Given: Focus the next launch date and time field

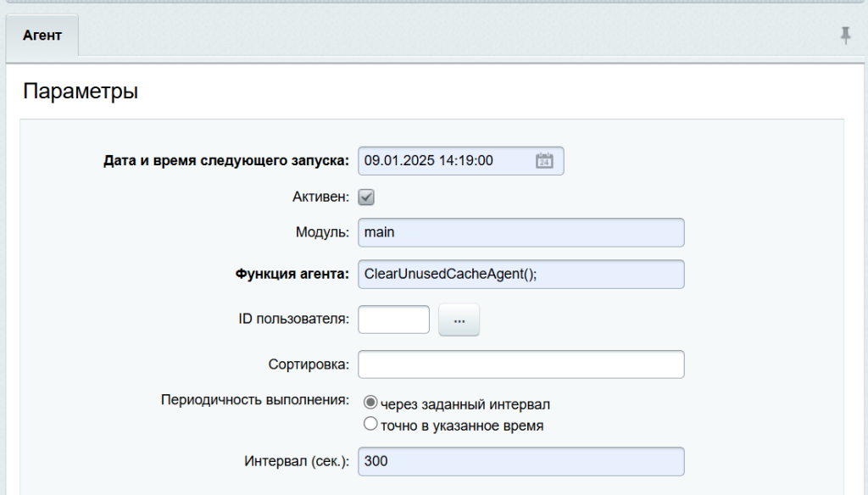Looking at the screenshot, I should [x=460, y=160].
